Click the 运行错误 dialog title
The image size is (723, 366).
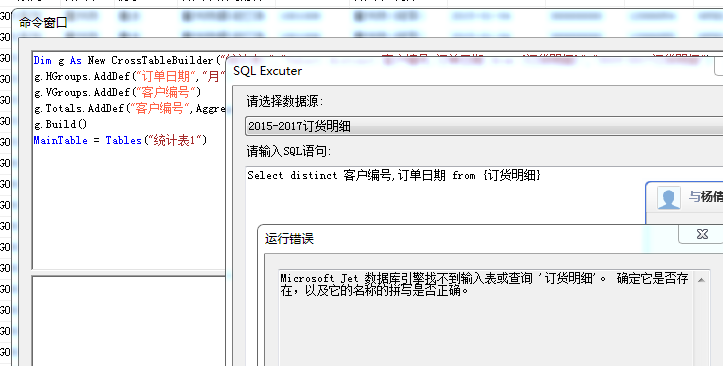pos(289,238)
